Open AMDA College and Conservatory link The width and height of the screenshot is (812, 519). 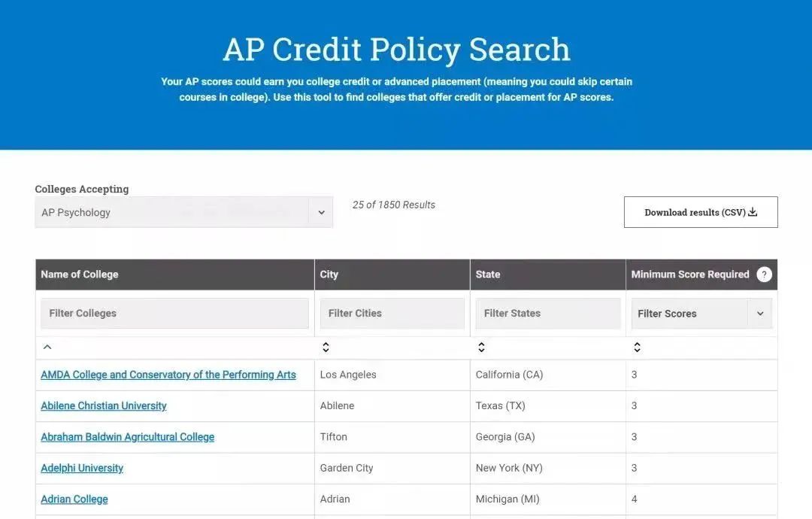click(168, 375)
